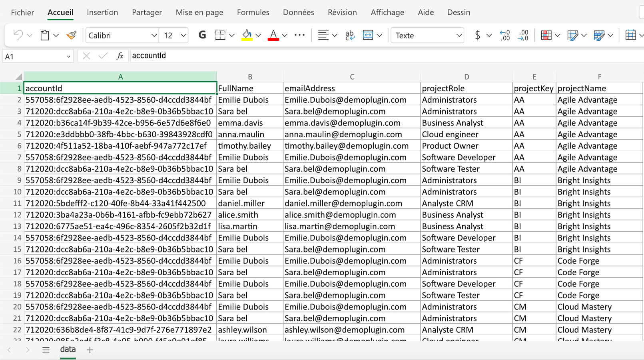Switch to the Insertion tab
The width and height of the screenshot is (644, 360).
pyautogui.click(x=102, y=12)
